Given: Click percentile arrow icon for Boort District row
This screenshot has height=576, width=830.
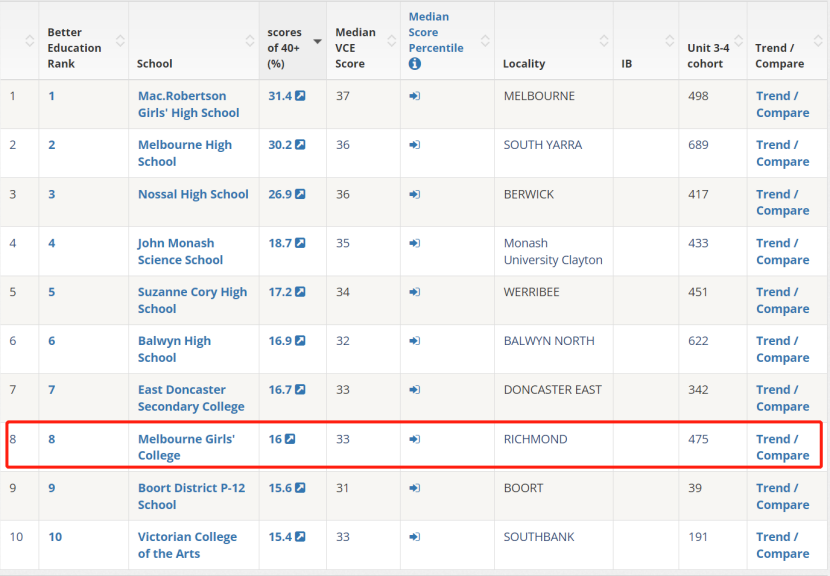Looking at the screenshot, I should click(x=414, y=488).
